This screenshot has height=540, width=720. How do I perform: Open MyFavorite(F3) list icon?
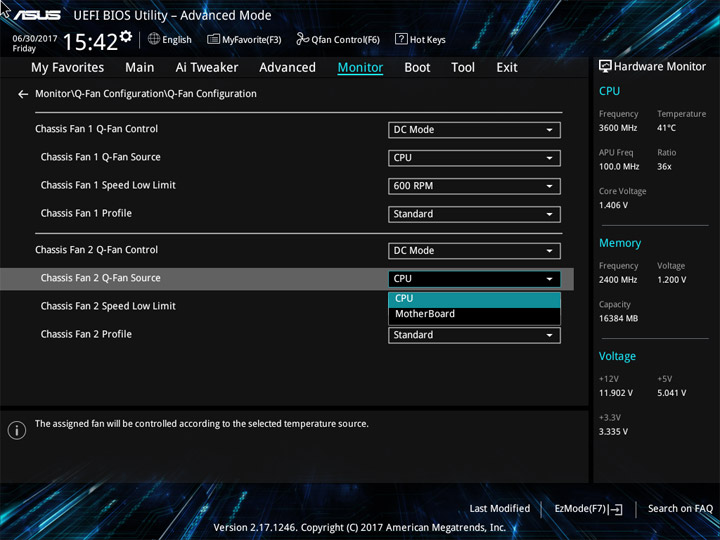213,39
